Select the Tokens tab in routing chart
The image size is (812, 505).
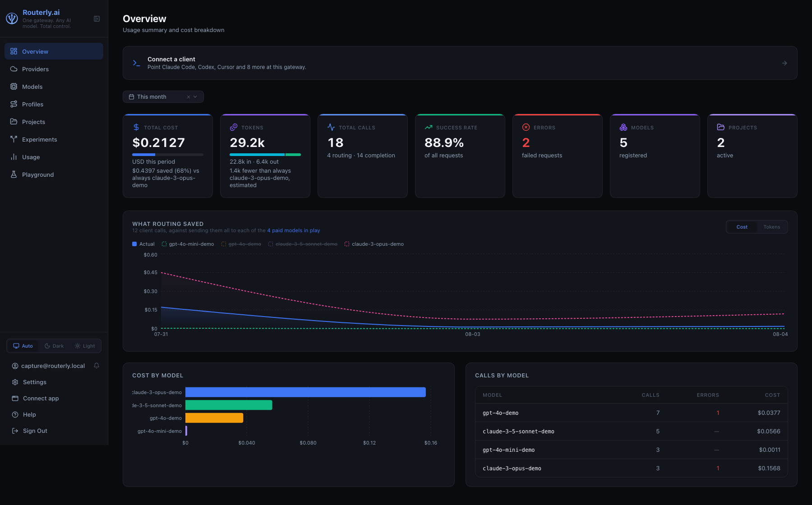pyautogui.click(x=772, y=227)
